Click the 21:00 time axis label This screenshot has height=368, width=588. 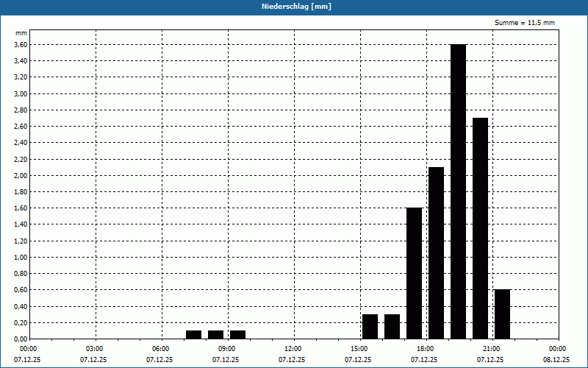491,349
